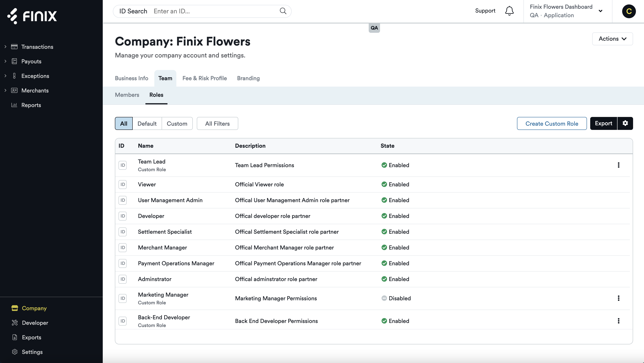Image resolution: width=644 pixels, height=363 pixels.
Task: Click the search magnifier icon
Action: pyautogui.click(x=283, y=11)
